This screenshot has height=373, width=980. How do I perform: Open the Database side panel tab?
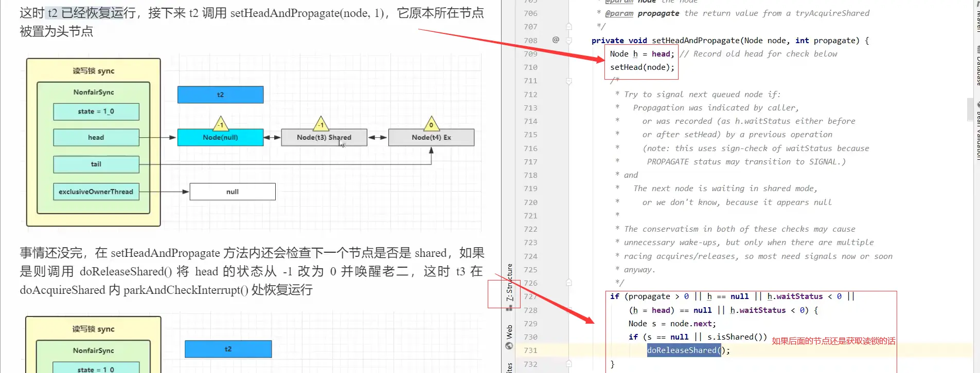click(x=977, y=67)
